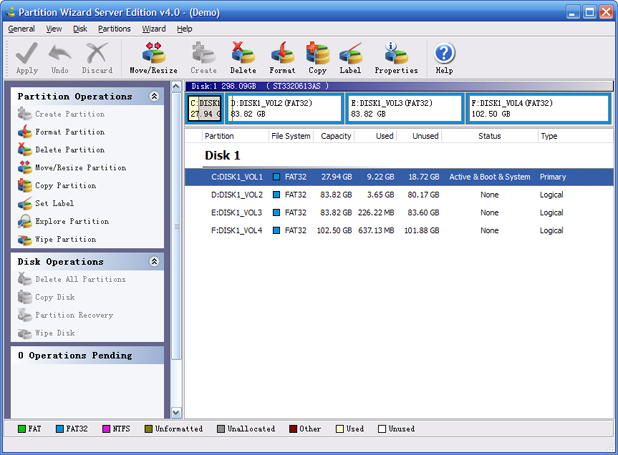Select the F:DISK1_VOL4 partition row

point(399,230)
